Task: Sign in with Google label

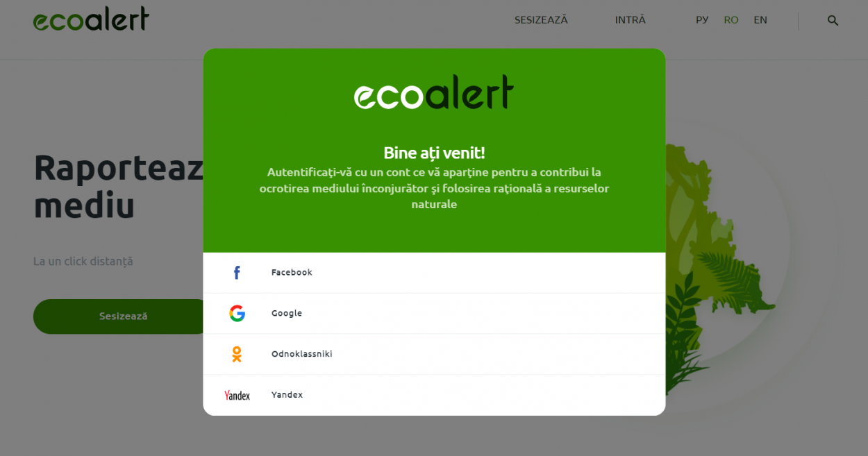Action: (x=287, y=314)
